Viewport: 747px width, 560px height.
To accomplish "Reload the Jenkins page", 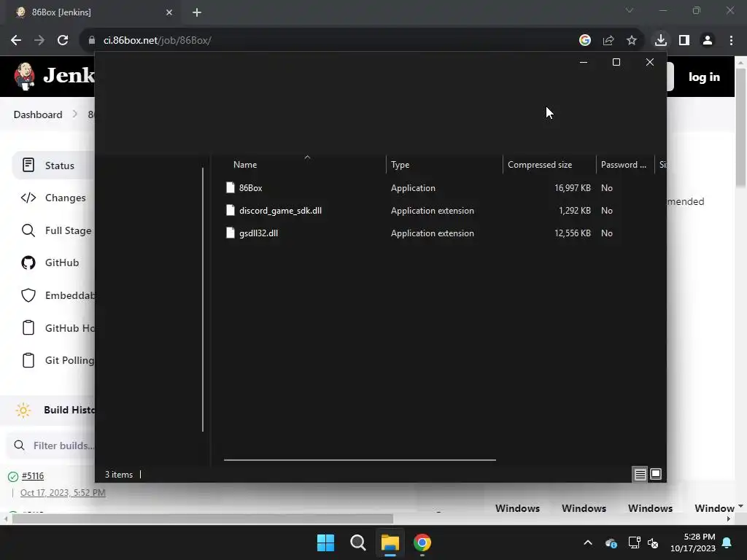I will [x=63, y=41].
